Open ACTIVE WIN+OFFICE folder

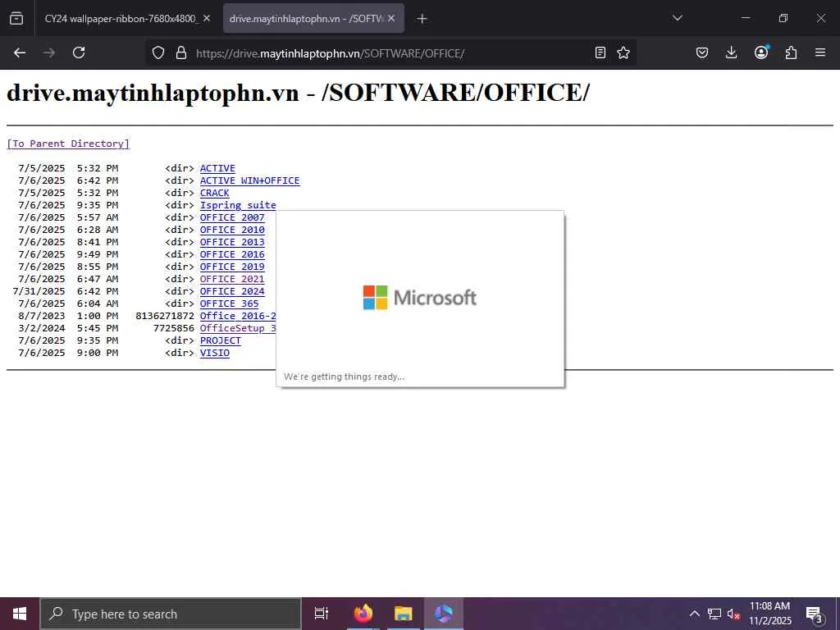coord(249,180)
